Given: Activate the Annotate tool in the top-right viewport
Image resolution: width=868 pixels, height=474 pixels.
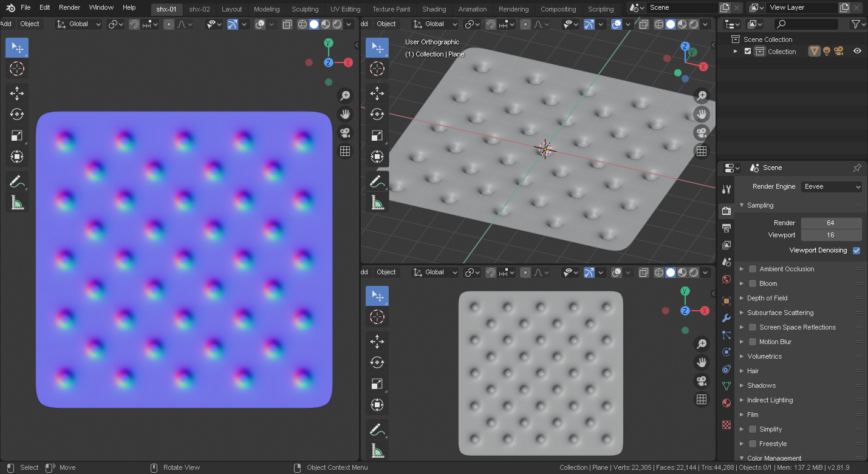Looking at the screenshot, I should [x=377, y=181].
